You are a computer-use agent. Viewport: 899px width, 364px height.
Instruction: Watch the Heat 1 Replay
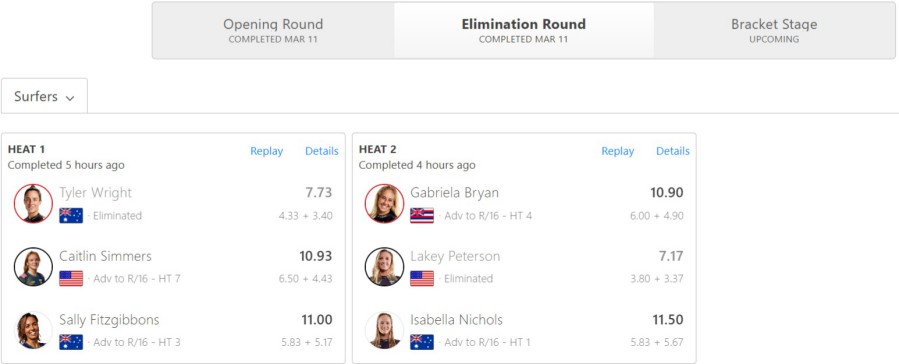pyautogui.click(x=267, y=151)
